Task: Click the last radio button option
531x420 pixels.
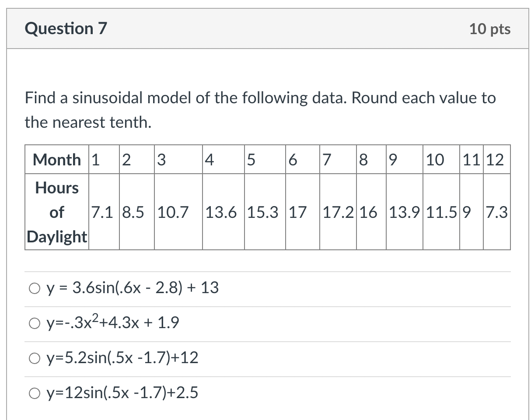Action: tap(35, 393)
